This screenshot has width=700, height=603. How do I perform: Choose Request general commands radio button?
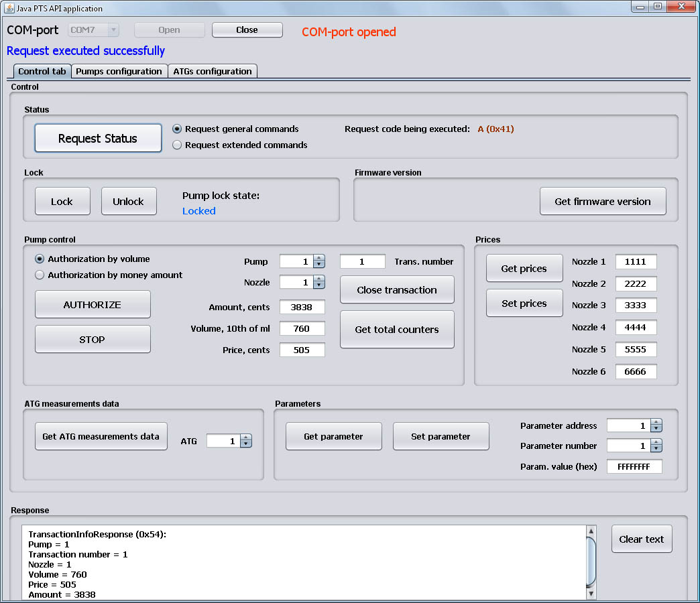pos(177,129)
